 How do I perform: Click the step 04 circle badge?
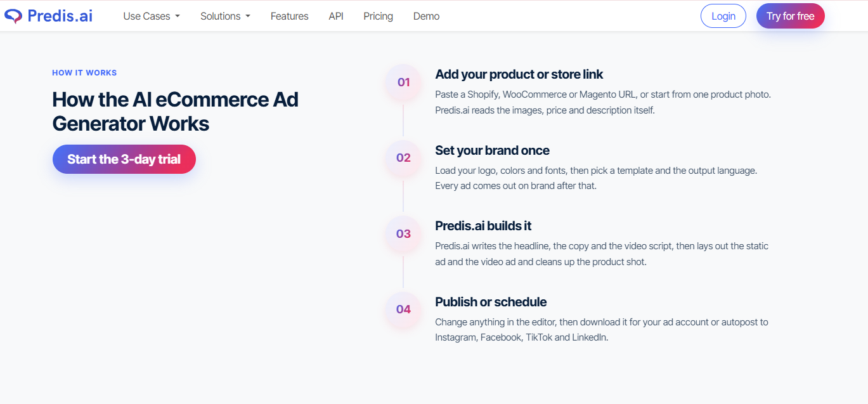[x=403, y=310]
